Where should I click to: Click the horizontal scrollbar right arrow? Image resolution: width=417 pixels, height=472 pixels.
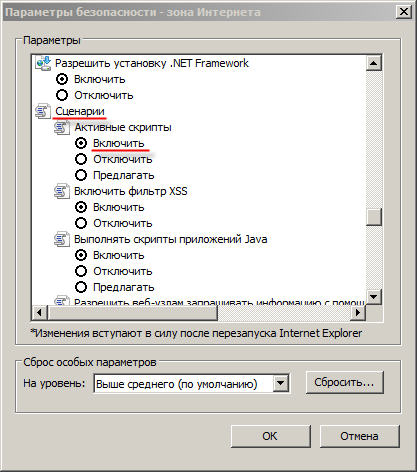point(358,313)
